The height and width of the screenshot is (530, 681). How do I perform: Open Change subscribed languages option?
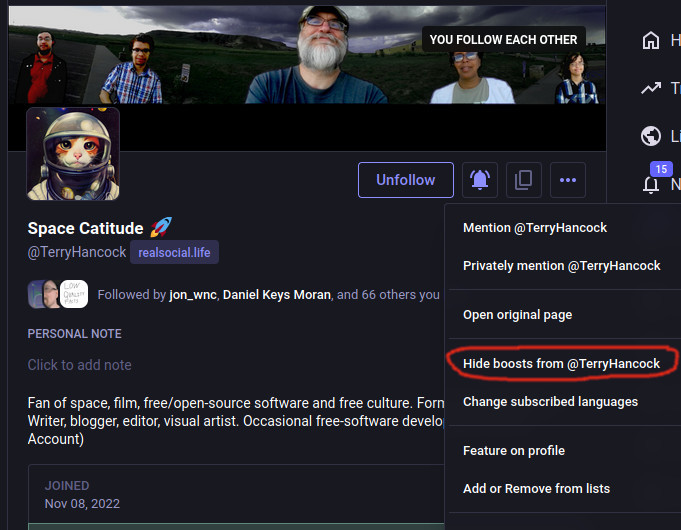pyautogui.click(x=550, y=402)
